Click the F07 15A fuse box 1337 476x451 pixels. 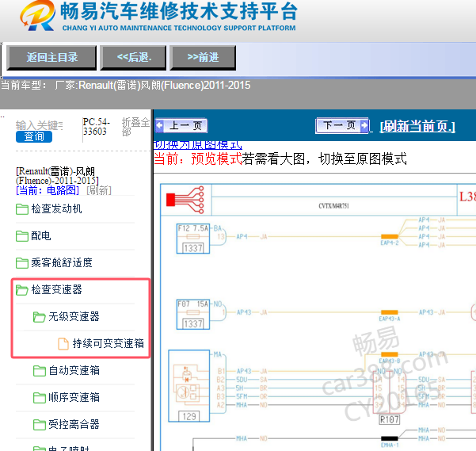pos(193,315)
